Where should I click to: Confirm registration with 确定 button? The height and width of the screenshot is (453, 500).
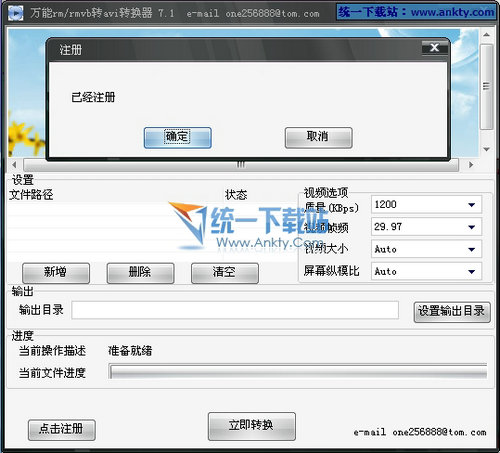click(x=178, y=137)
